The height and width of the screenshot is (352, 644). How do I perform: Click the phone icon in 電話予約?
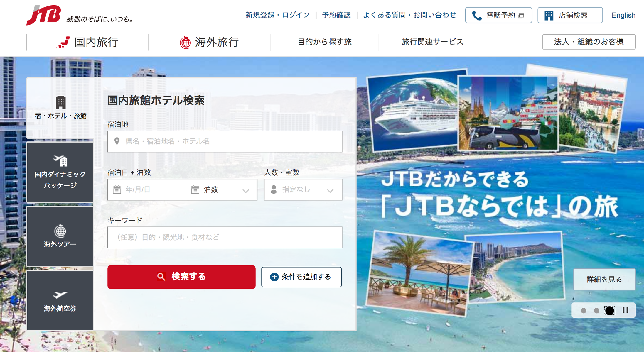tap(477, 15)
